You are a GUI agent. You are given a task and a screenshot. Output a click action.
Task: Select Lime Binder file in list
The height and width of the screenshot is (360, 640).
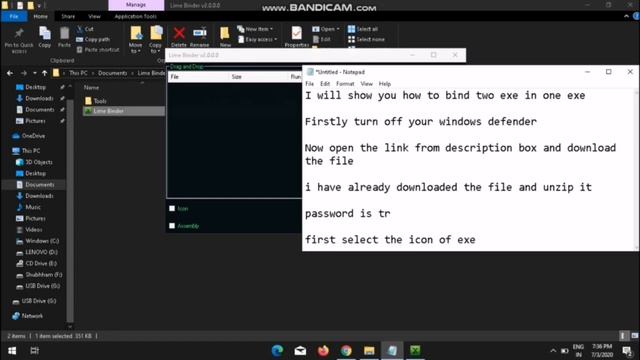click(x=124, y=111)
